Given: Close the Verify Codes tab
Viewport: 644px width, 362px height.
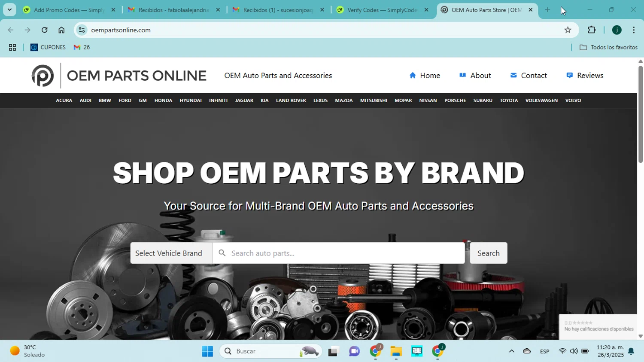Looking at the screenshot, I should coord(426,10).
